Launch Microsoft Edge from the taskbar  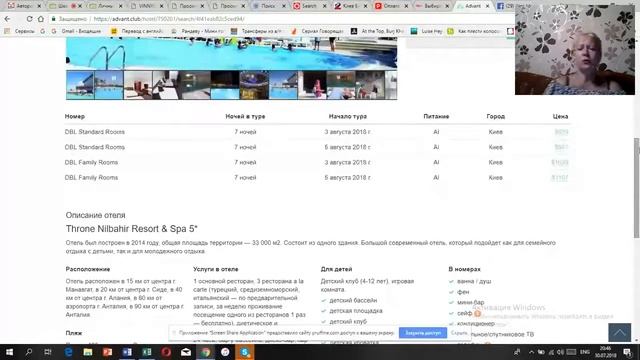[68, 352]
